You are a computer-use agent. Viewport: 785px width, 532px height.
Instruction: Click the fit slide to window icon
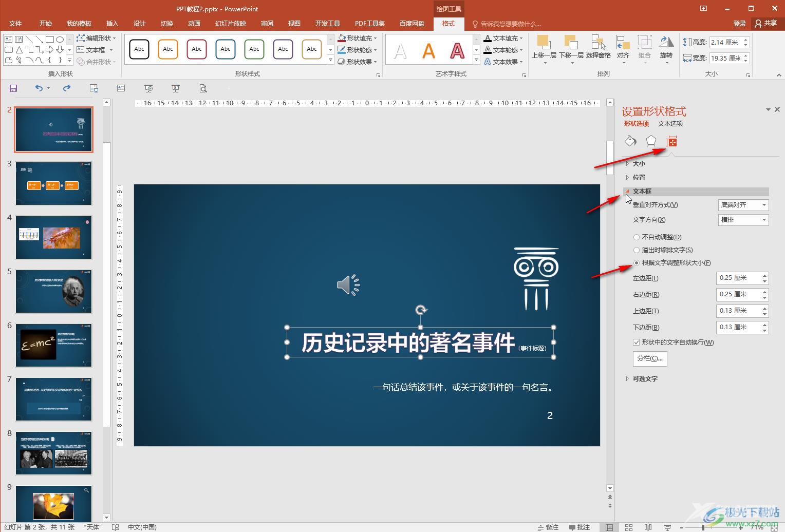coord(774,527)
